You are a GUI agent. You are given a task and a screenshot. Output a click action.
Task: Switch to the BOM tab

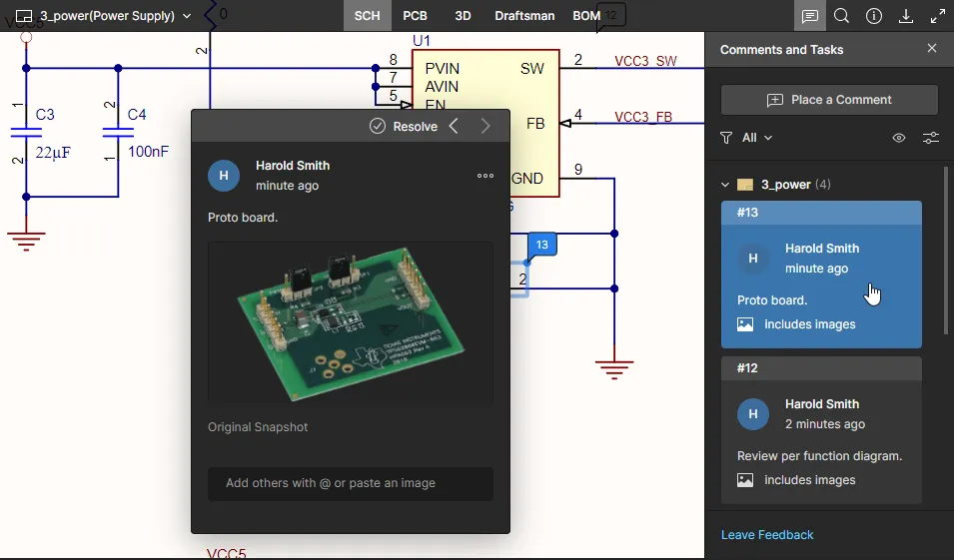click(x=586, y=16)
